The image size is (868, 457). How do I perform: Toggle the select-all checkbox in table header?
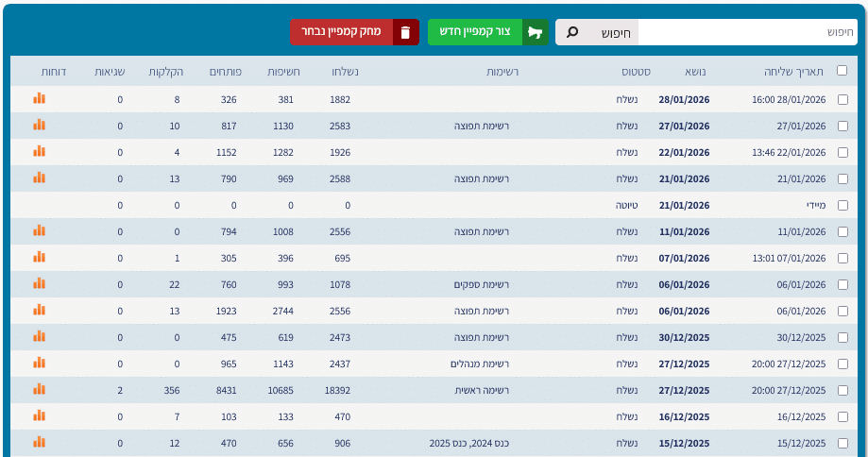point(842,72)
